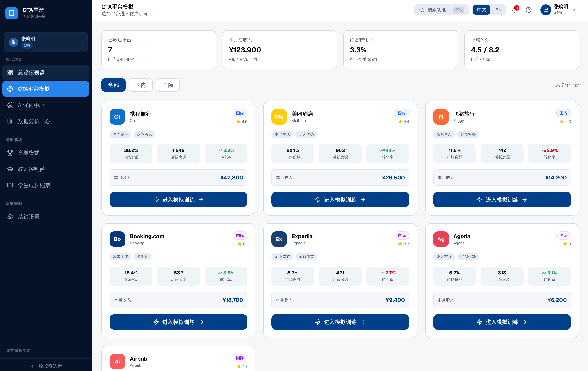Open the sidebar 张晓明 profile card
588x371 pixels.
coord(46,42)
